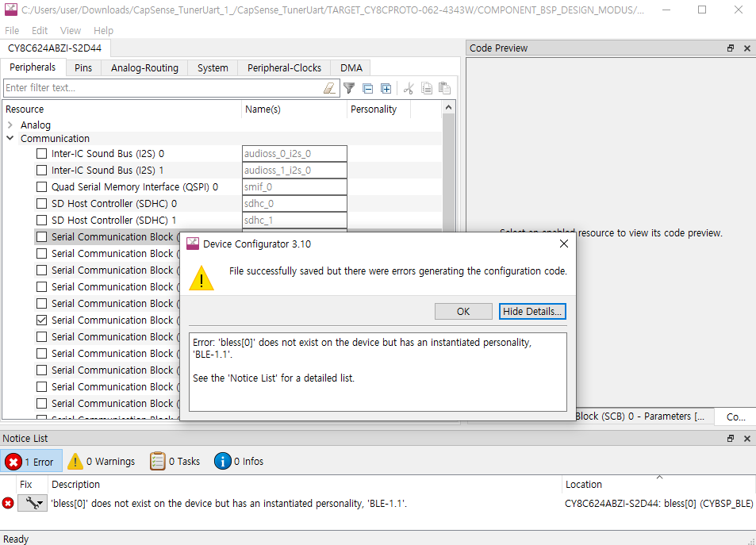The width and height of the screenshot is (756, 545).
Task: Expand all resources using the plus icon
Action: coord(386,88)
